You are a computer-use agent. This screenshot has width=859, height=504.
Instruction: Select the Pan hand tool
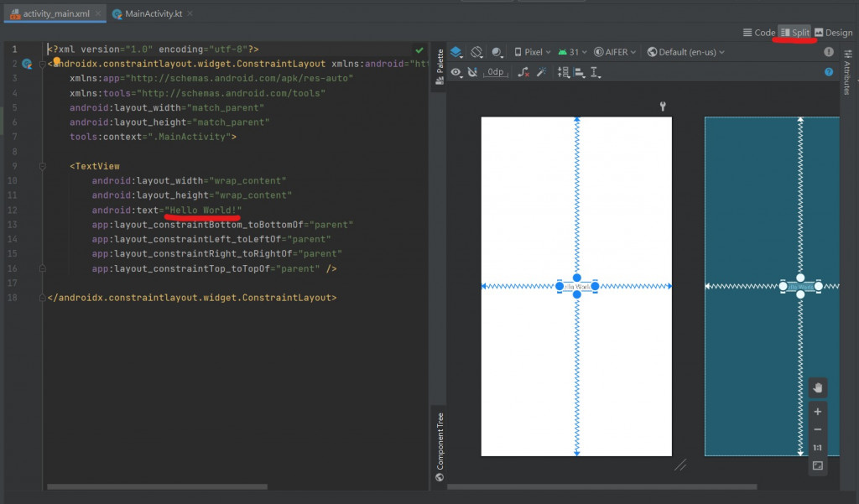[817, 388]
